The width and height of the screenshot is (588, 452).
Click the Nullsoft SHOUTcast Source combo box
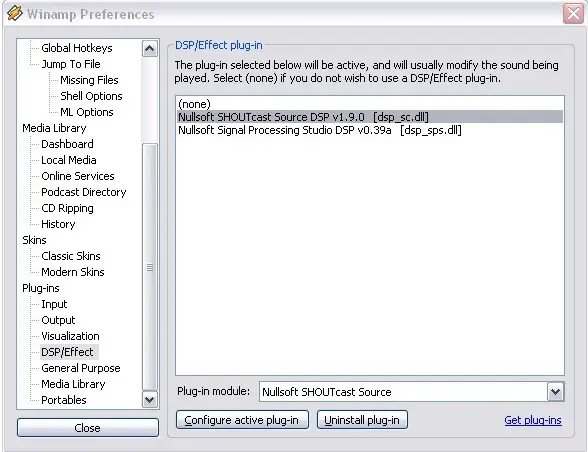[411, 392]
